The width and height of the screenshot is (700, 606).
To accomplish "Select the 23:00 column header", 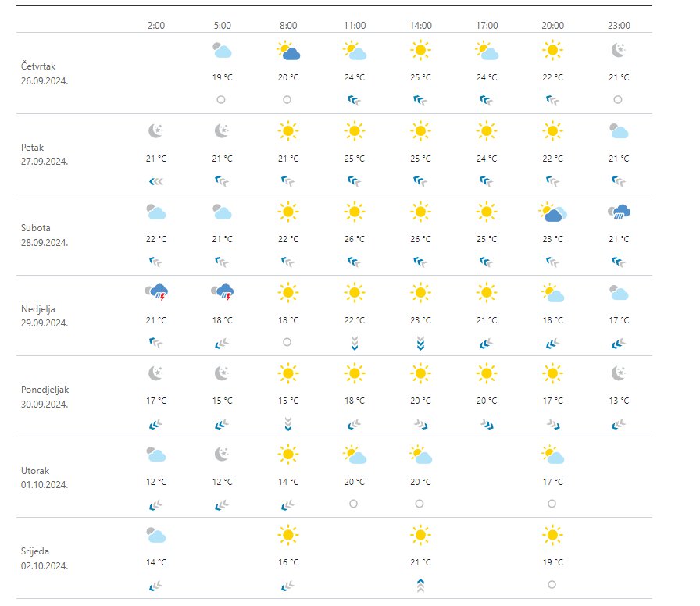I will 619,26.
